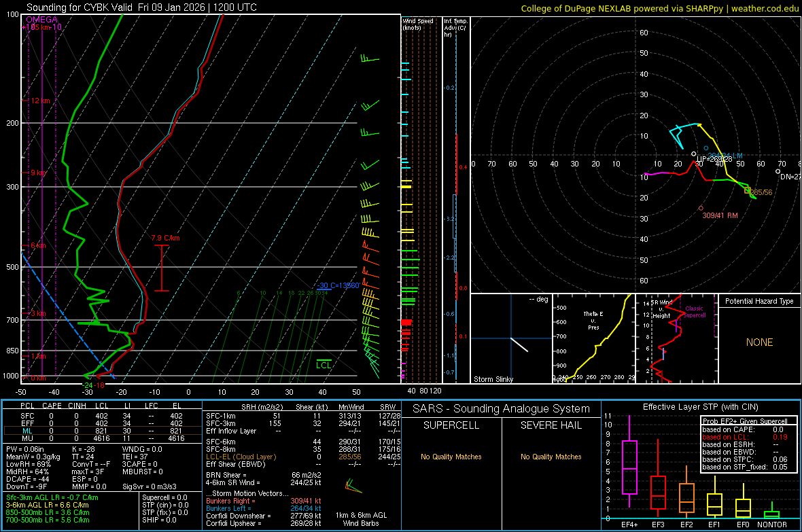Click the Supercell = 0.0 composite value

tap(164, 497)
